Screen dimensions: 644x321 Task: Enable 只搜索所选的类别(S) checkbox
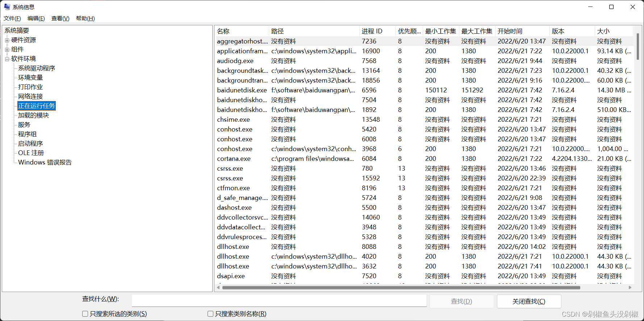85,314
